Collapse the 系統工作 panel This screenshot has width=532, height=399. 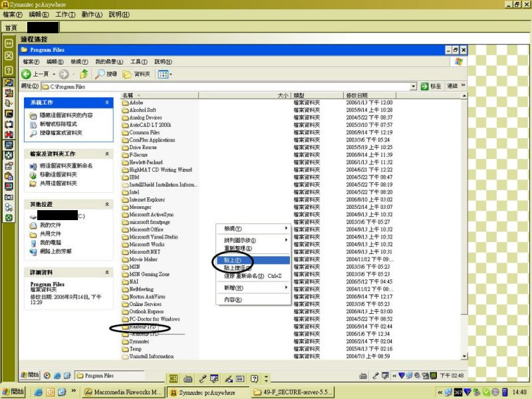coord(107,102)
